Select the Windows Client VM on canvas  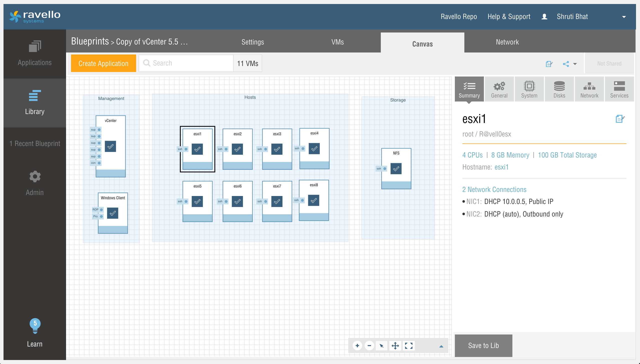(x=113, y=213)
